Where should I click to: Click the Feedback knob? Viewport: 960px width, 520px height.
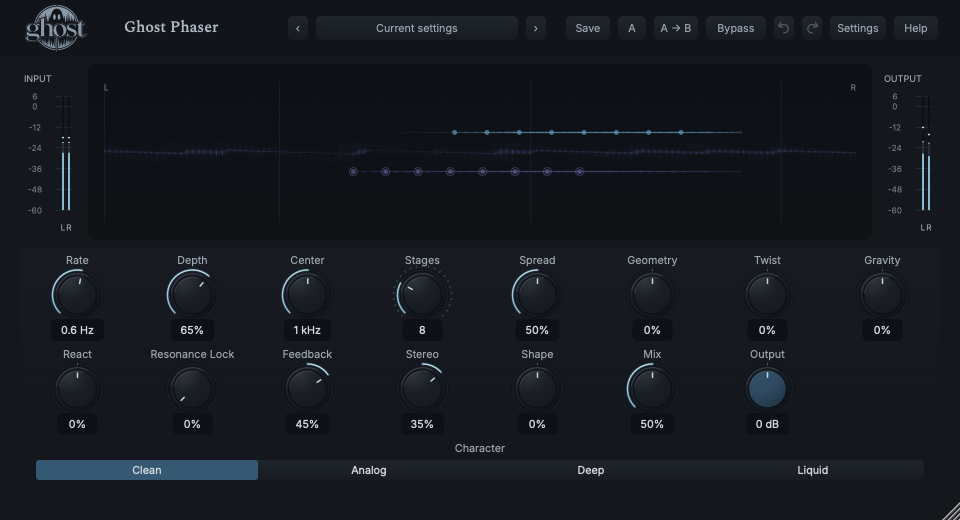(307, 389)
